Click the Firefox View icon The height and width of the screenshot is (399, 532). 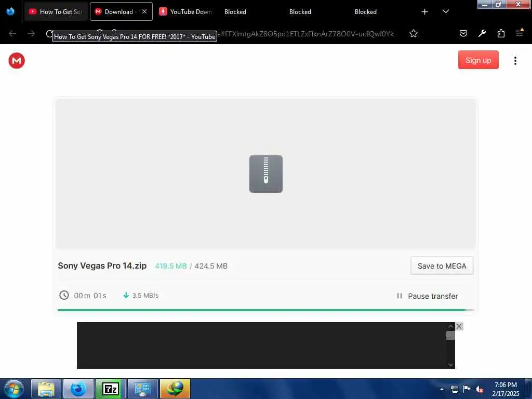click(10, 12)
